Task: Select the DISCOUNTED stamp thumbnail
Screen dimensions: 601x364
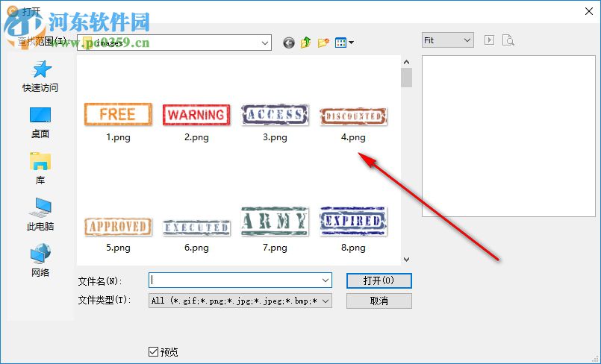Action: click(x=353, y=116)
